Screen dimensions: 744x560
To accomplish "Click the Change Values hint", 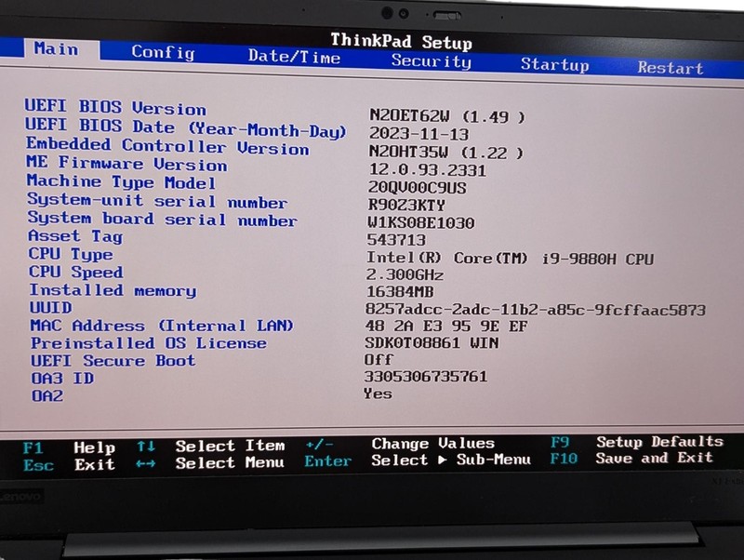I will tap(433, 443).
